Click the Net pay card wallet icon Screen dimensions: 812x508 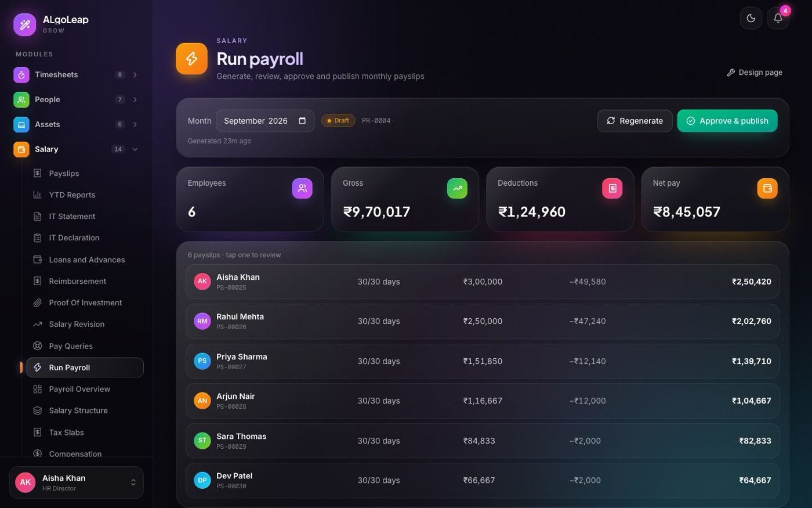(767, 188)
